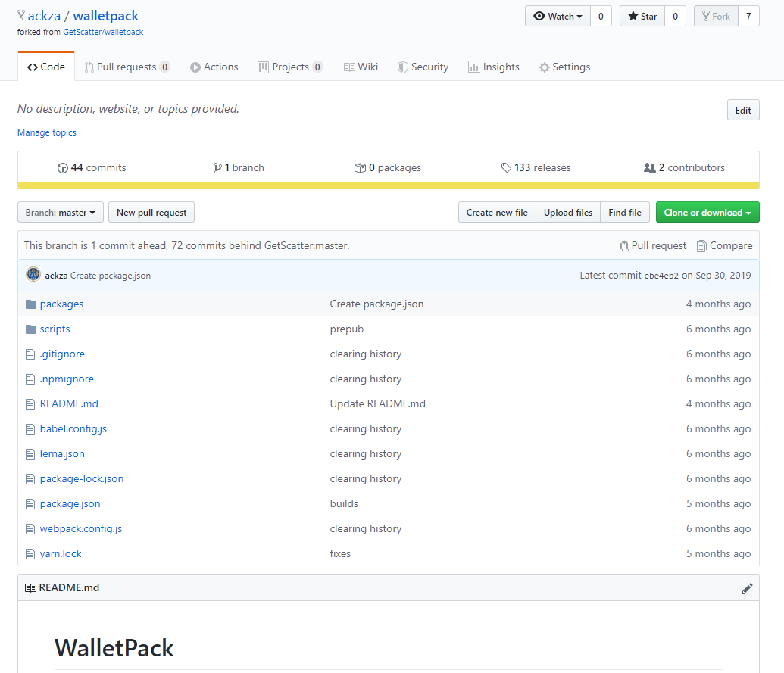
Task: View the 133 releases link
Action: point(536,168)
